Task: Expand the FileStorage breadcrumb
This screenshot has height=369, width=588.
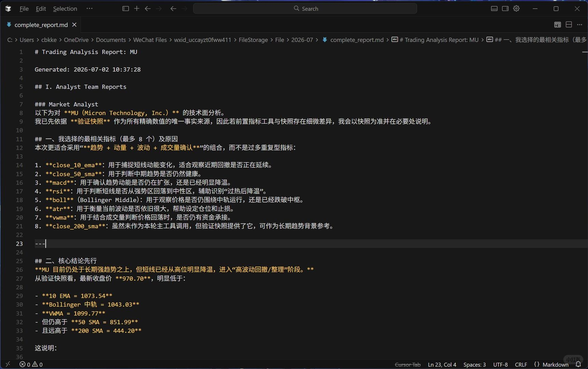Action: coord(253,40)
